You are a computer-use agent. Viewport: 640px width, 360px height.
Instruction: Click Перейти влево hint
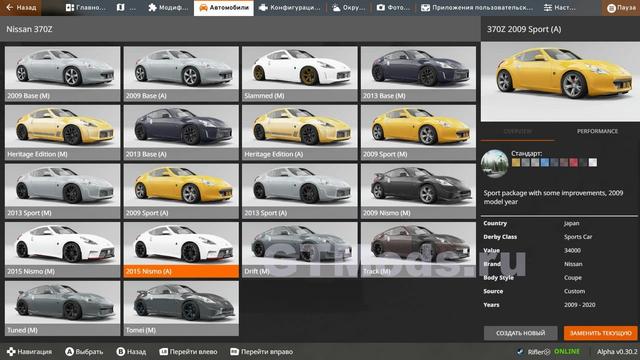coord(188,351)
